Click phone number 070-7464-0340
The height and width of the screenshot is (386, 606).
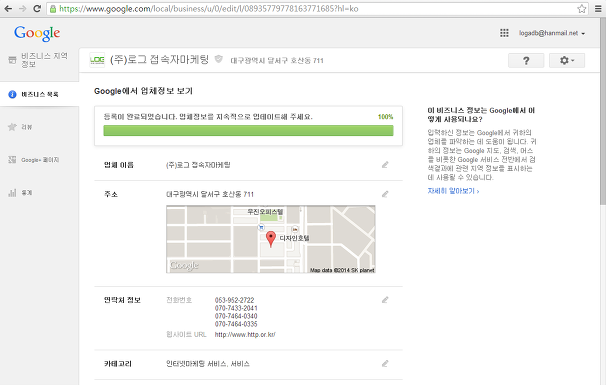coord(236,316)
